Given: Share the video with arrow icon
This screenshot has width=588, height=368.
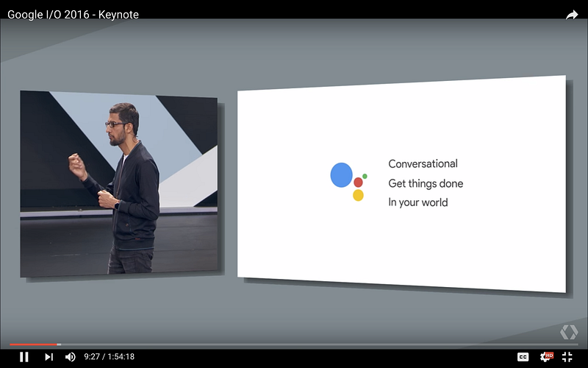Looking at the screenshot, I should tap(572, 15).
